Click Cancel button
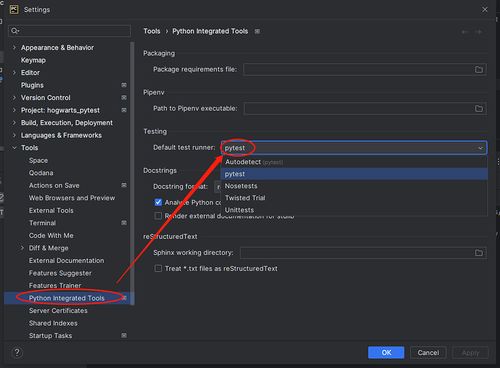500x368 pixels. tap(428, 352)
